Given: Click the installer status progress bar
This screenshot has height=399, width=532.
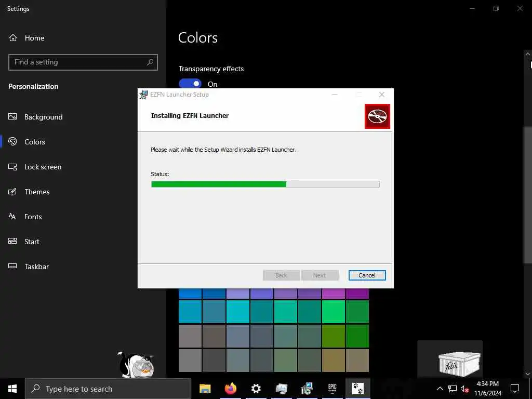Looking at the screenshot, I should [x=265, y=184].
